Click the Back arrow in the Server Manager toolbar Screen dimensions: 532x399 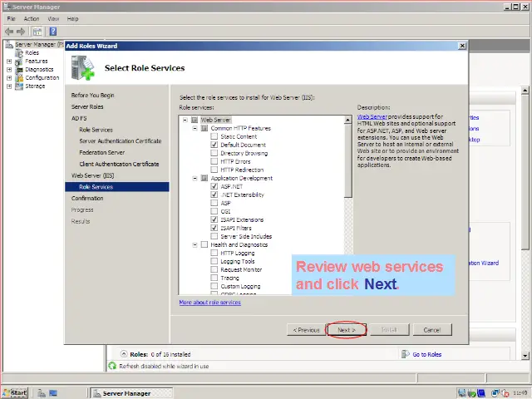pyautogui.click(x=9, y=32)
